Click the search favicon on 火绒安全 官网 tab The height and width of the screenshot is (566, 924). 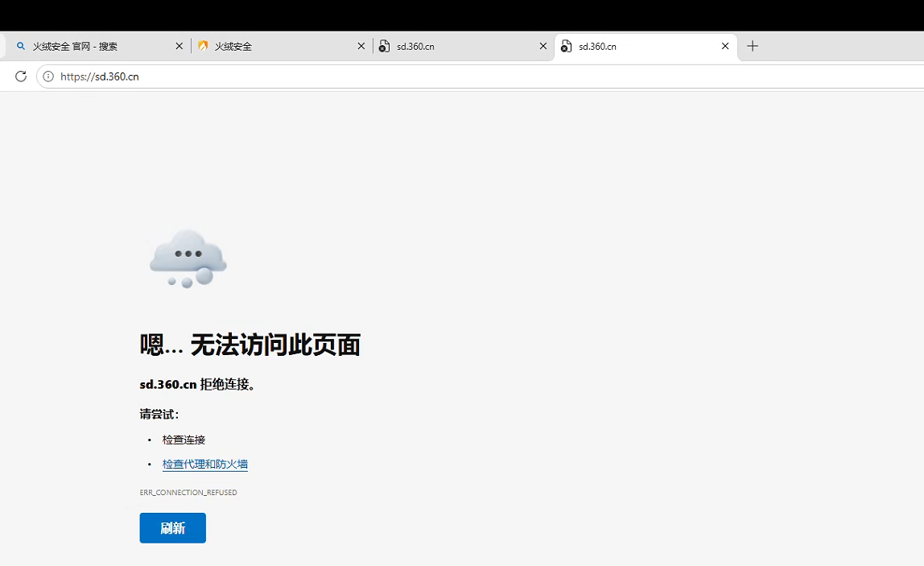click(21, 46)
